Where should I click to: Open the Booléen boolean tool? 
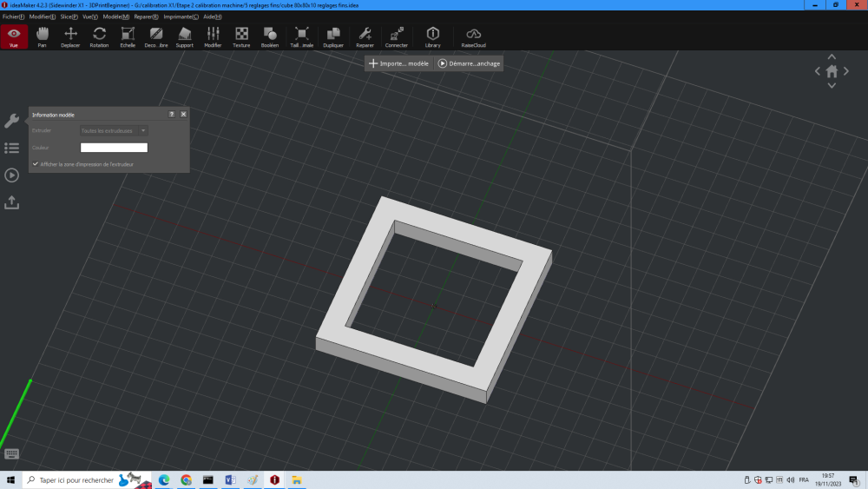click(270, 37)
